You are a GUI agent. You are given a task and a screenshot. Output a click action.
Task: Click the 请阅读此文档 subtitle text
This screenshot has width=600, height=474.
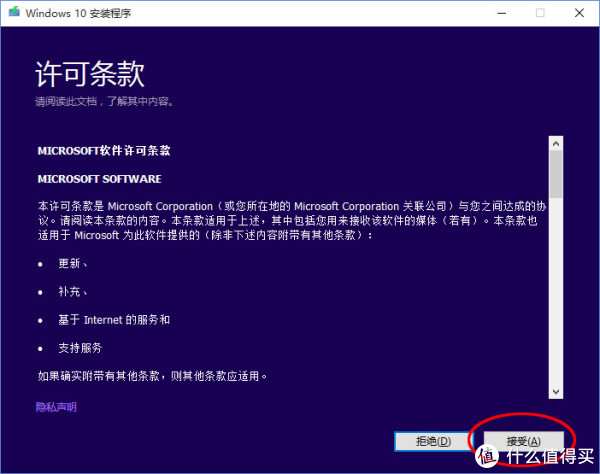(104, 101)
